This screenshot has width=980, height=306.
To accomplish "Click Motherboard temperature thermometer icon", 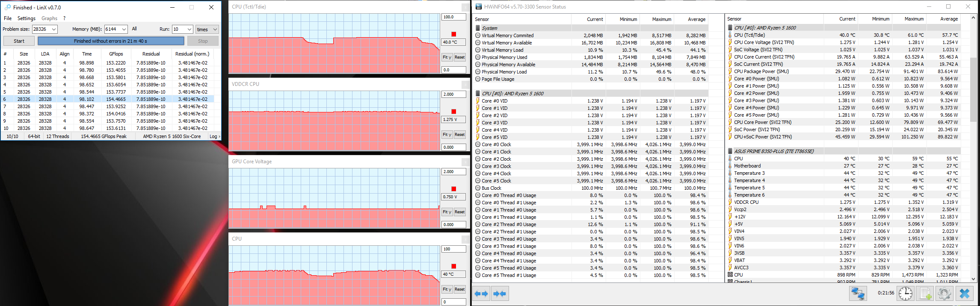I will point(730,166).
